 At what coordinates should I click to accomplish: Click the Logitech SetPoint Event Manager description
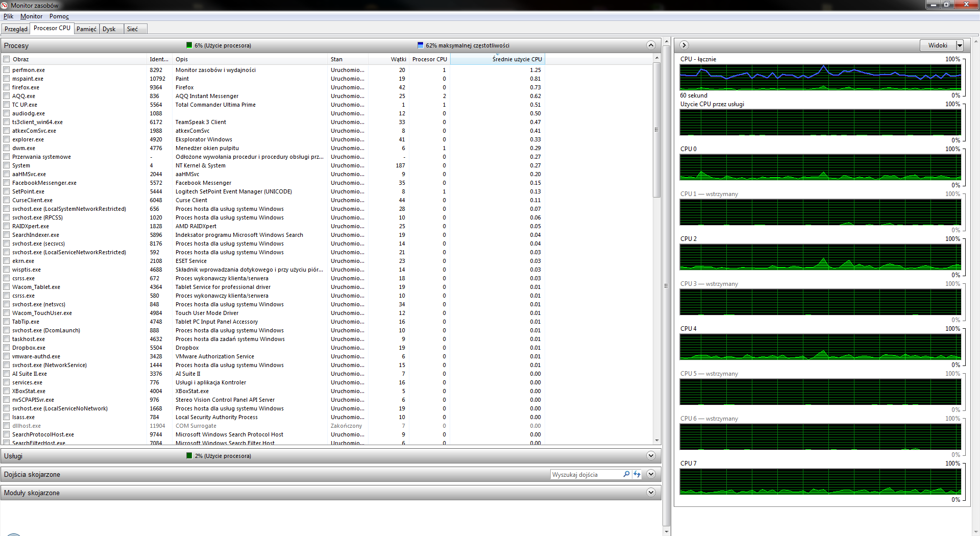coord(234,191)
